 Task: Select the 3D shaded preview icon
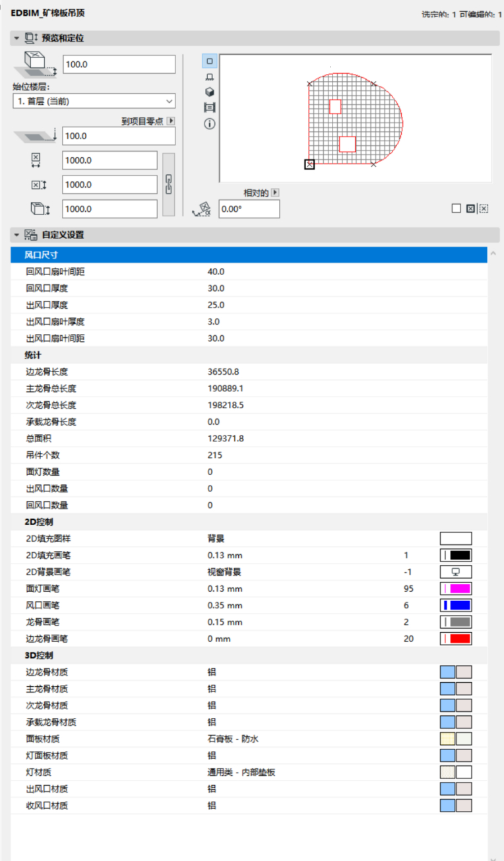click(210, 92)
